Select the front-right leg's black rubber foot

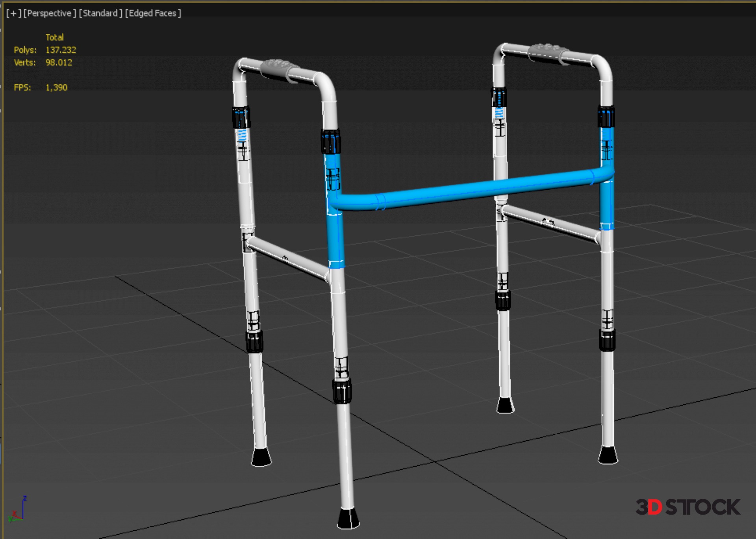(608, 455)
